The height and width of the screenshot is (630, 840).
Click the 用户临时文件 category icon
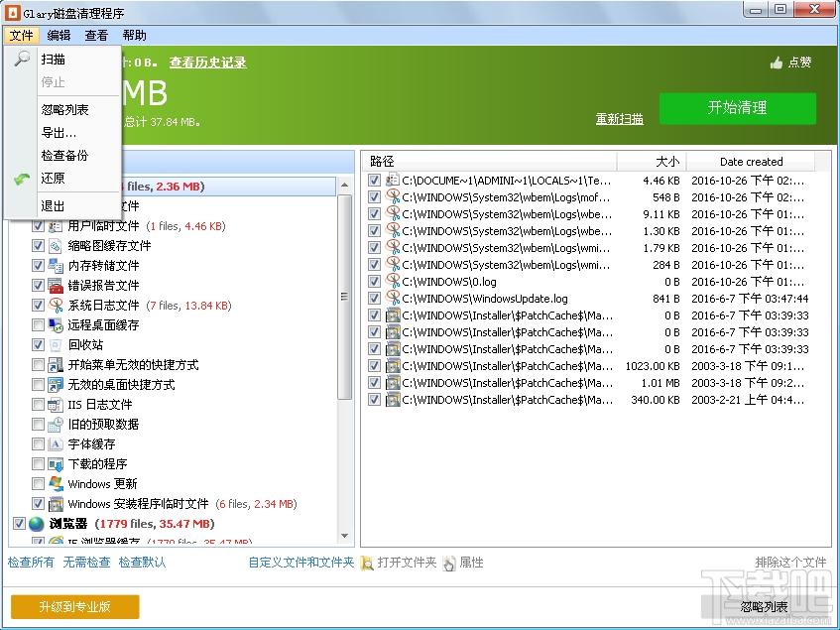point(56,226)
